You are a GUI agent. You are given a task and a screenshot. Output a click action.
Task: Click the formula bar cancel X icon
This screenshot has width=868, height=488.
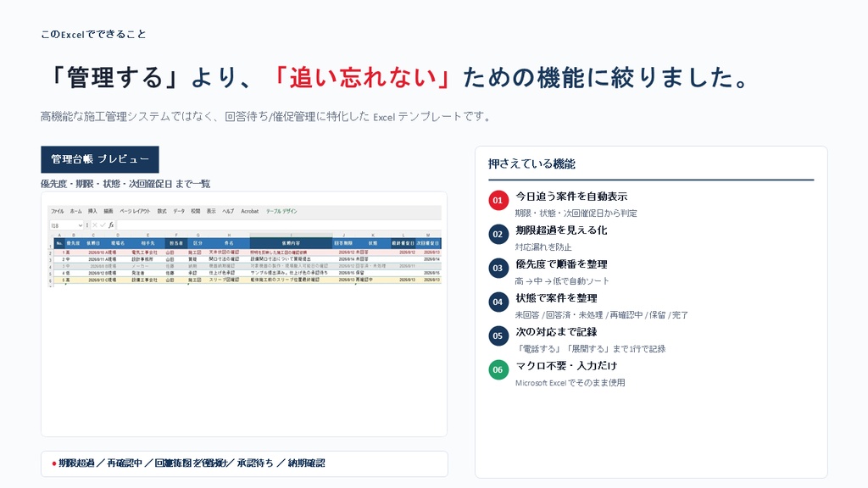(95, 225)
